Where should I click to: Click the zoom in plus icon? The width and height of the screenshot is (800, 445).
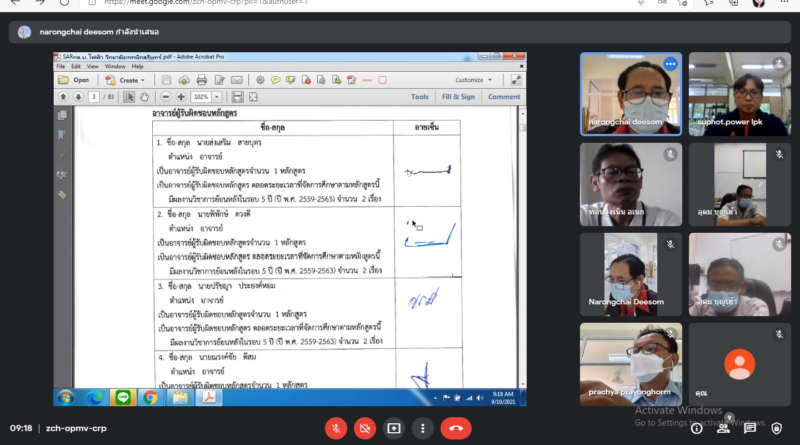coord(178,97)
